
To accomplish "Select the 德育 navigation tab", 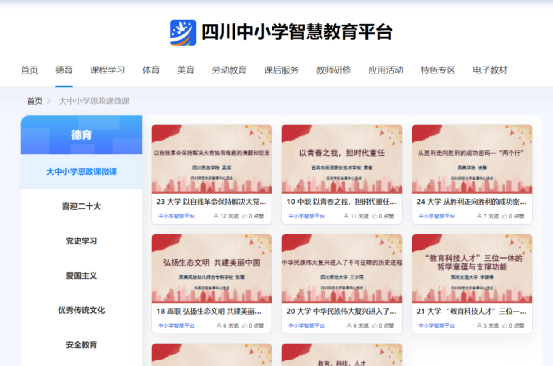I will pyautogui.click(x=64, y=70).
